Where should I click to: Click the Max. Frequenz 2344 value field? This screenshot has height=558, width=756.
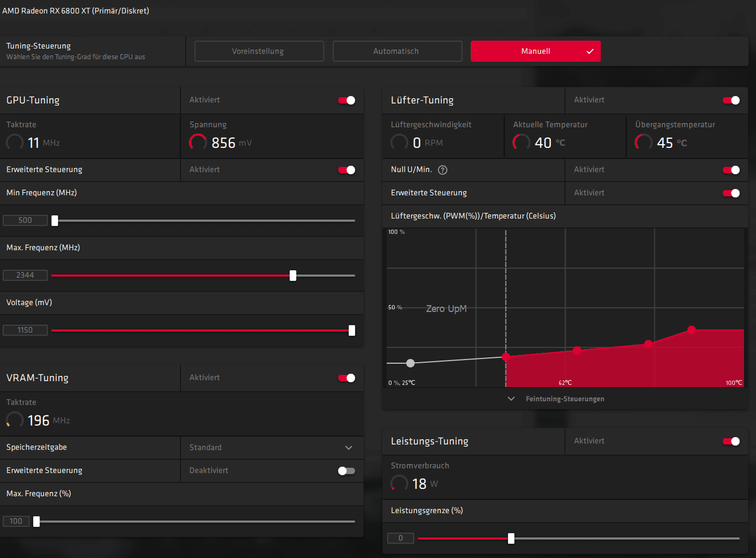(25, 275)
